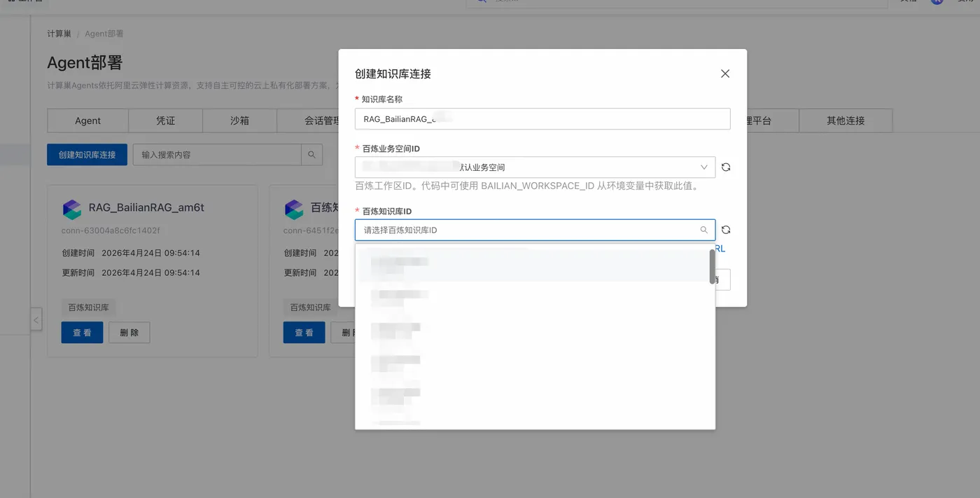The height and width of the screenshot is (498, 980).
Task: Click the 创建知识库连接 dialog title
Action: (x=393, y=74)
